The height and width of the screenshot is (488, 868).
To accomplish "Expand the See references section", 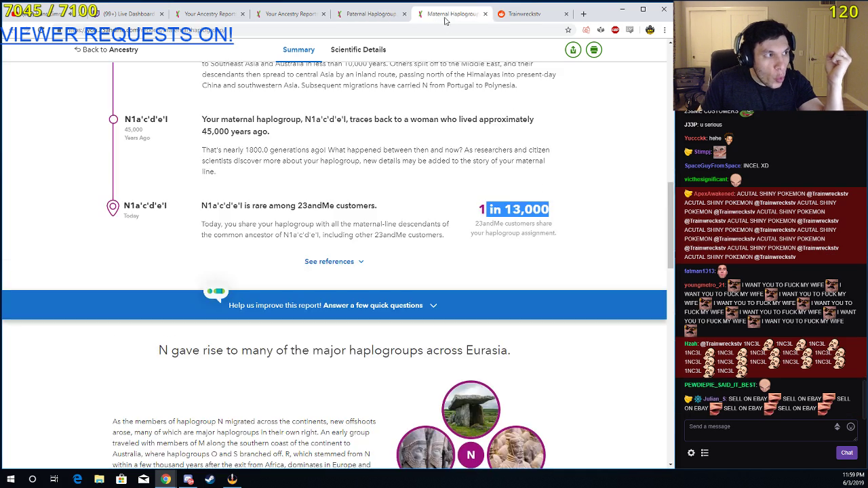I will pyautogui.click(x=334, y=262).
